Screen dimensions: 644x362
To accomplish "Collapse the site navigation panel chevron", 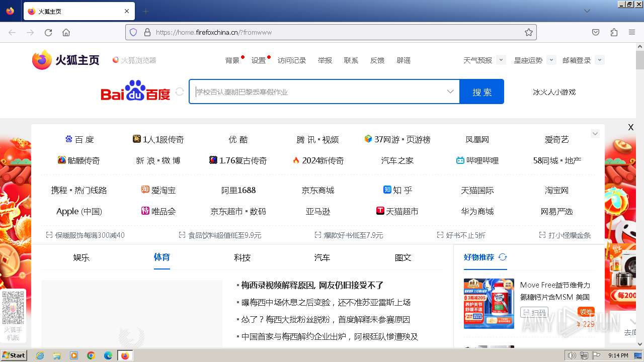I will point(595,134).
